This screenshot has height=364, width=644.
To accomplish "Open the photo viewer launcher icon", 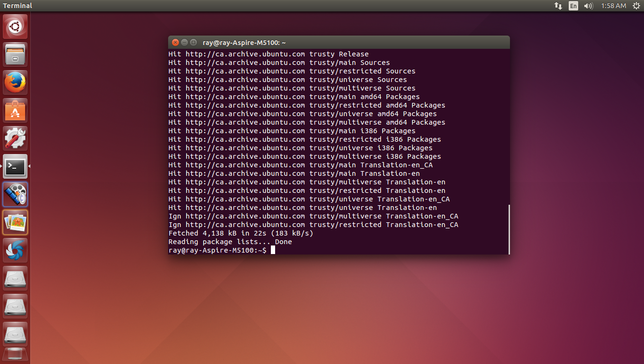I will 15,222.
